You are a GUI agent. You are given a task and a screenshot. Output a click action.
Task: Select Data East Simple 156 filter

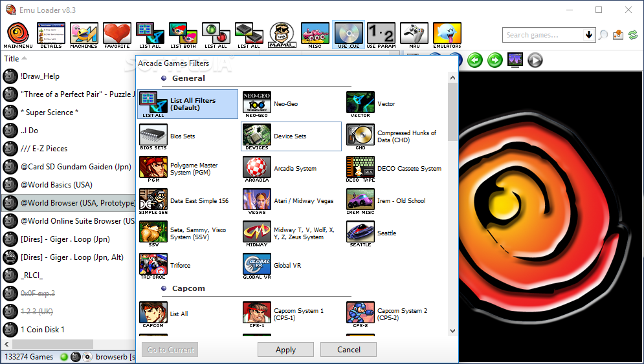[188, 201]
